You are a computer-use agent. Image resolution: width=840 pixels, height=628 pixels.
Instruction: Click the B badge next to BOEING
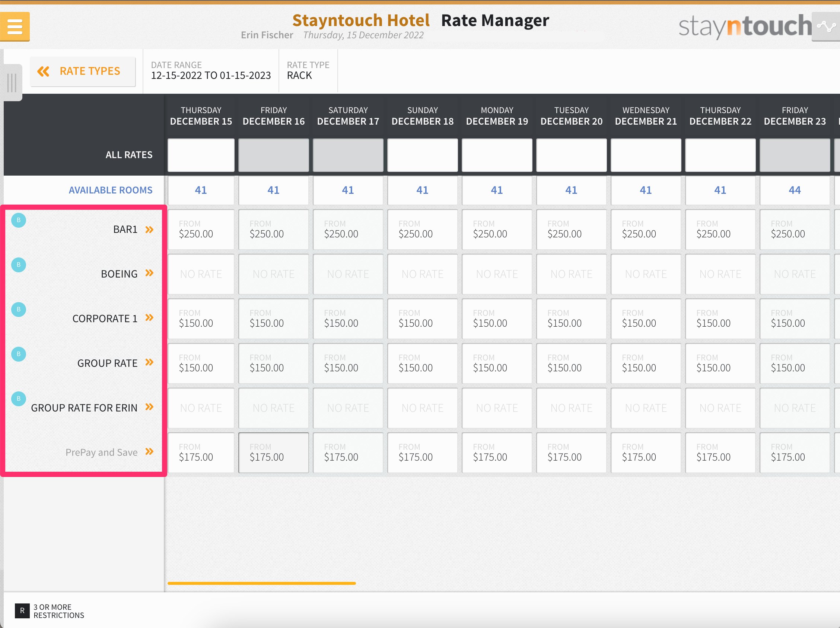click(19, 265)
